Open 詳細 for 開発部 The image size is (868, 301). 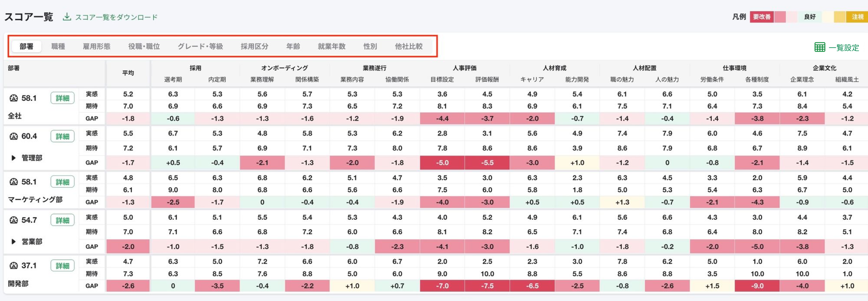[x=62, y=265]
